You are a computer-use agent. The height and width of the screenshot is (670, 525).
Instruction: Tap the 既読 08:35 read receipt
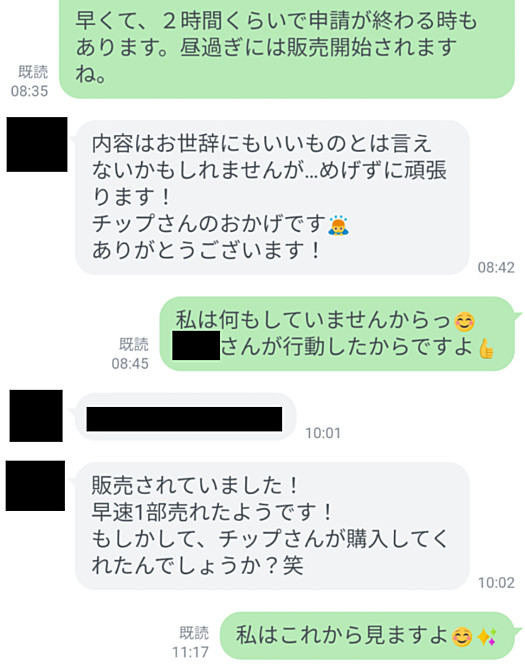(29, 81)
